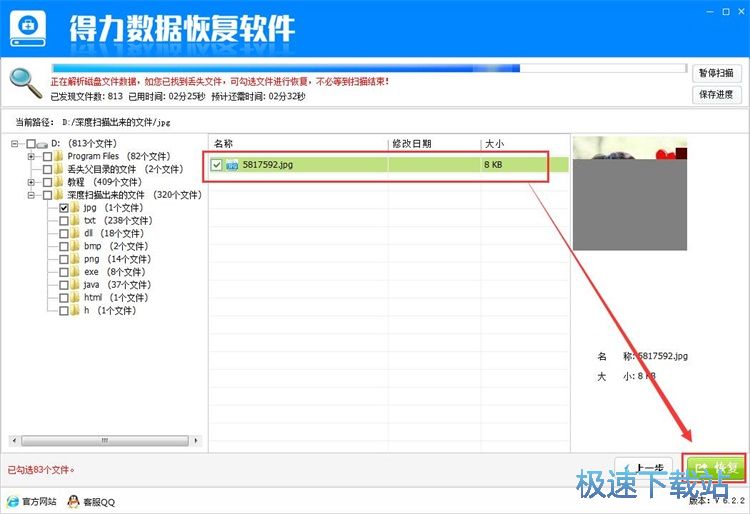Screen dimensions: 750x514
Task: Click the 8 KB size cell
Action: click(x=493, y=165)
